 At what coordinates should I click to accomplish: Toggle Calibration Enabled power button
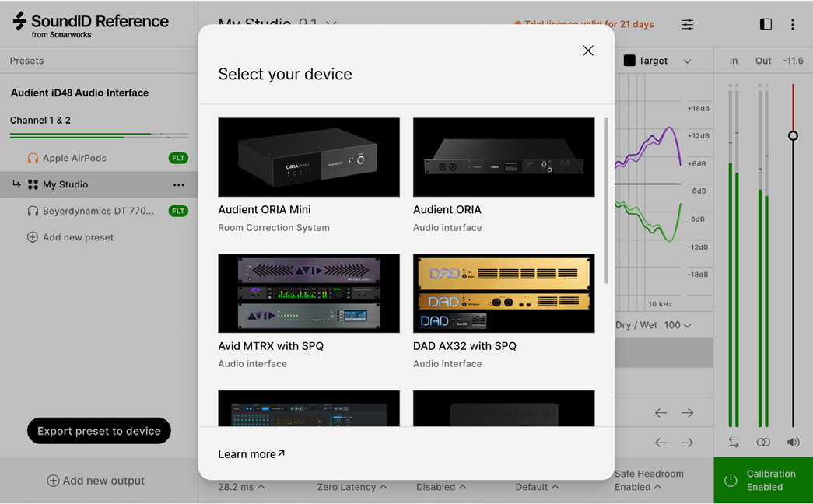coord(731,480)
